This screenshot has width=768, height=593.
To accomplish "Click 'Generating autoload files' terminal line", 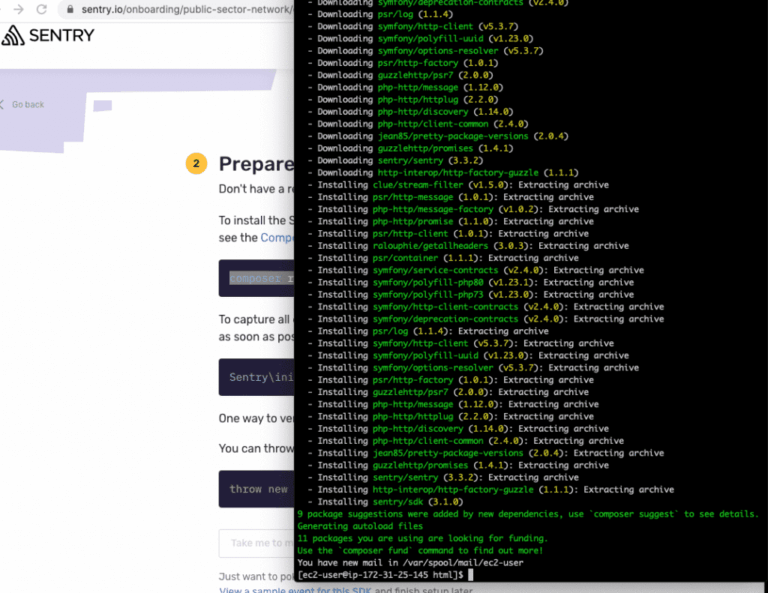I will 360,526.
